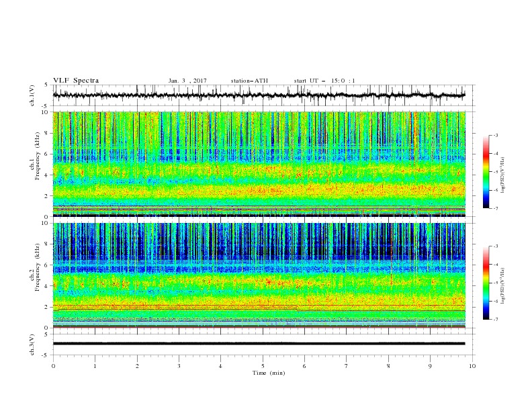The image size is (532, 411).
Task: Click the "-7" label on ch.2 colorbar
Action: [x=495, y=320]
